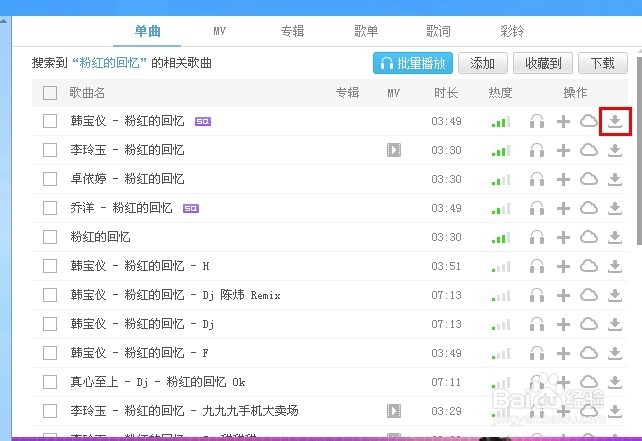Download 韩宝仪 - 粉红的回忆 - H
This screenshot has width=642, height=441.
point(615,267)
